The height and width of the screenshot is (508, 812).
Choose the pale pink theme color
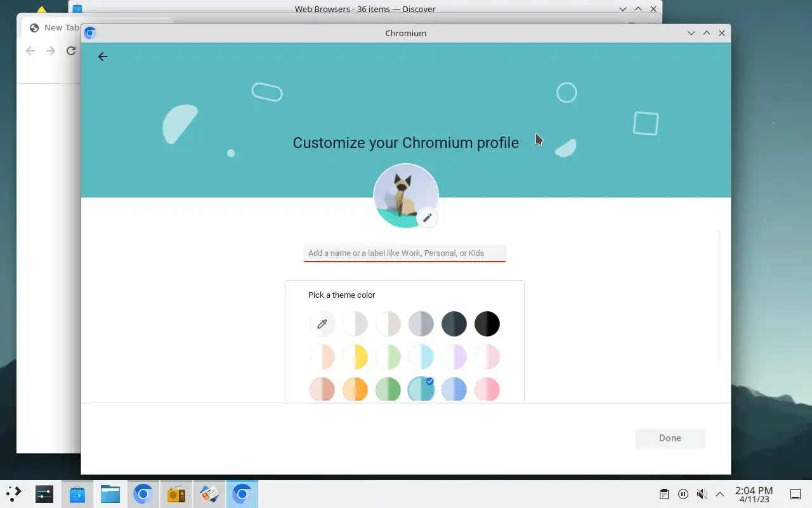coord(487,357)
